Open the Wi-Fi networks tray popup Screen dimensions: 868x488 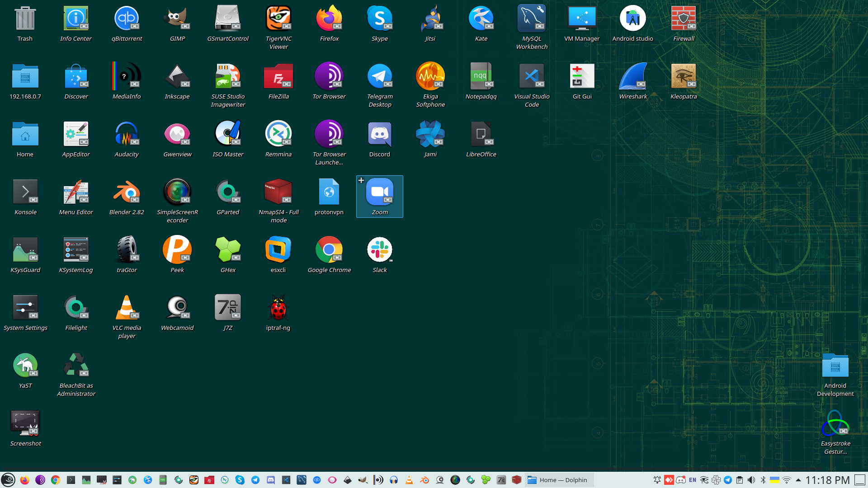tap(787, 480)
